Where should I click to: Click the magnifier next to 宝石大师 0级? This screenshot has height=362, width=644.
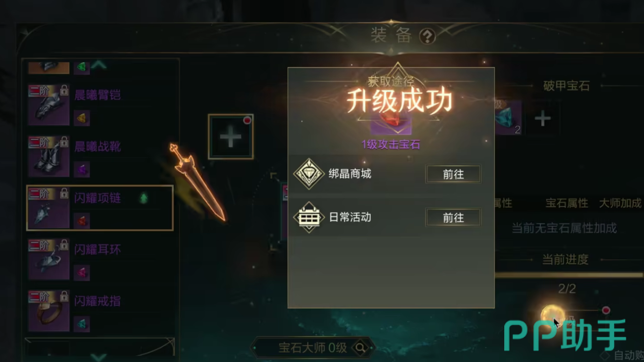coord(360,348)
